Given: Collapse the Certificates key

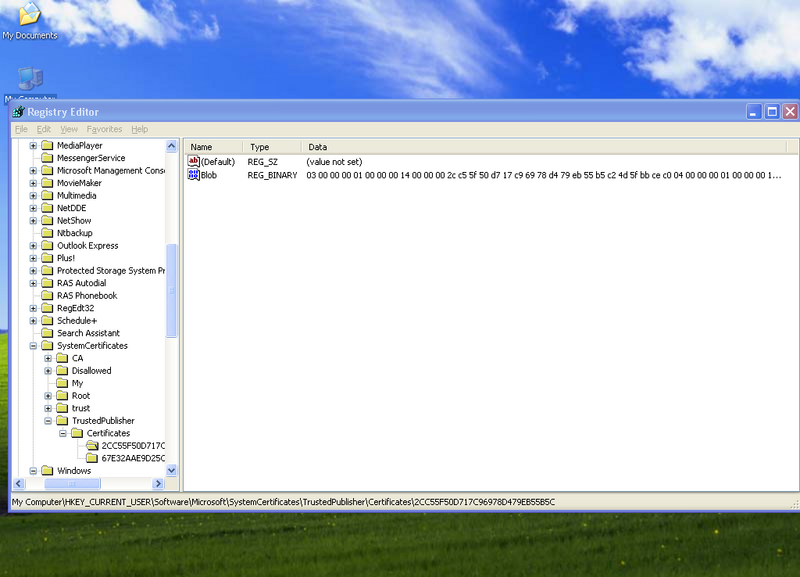Looking at the screenshot, I should pyautogui.click(x=63, y=434).
